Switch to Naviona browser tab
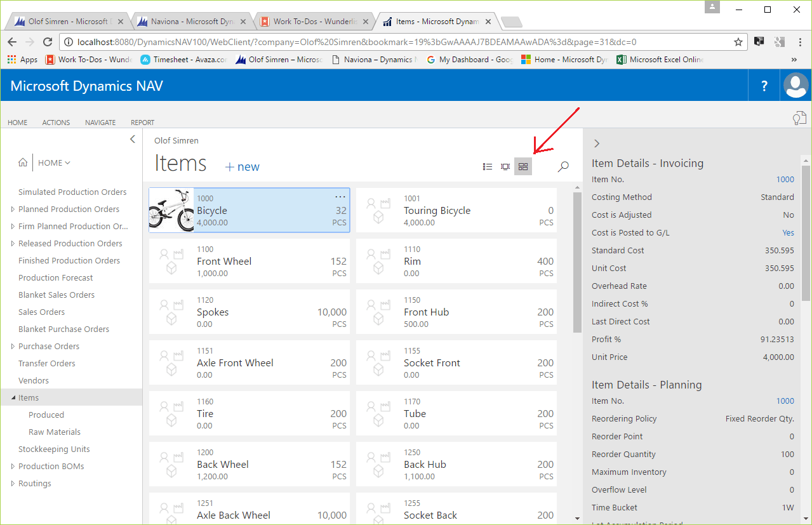This screenshot has width=812, height=525. click(x=191, y=22)
